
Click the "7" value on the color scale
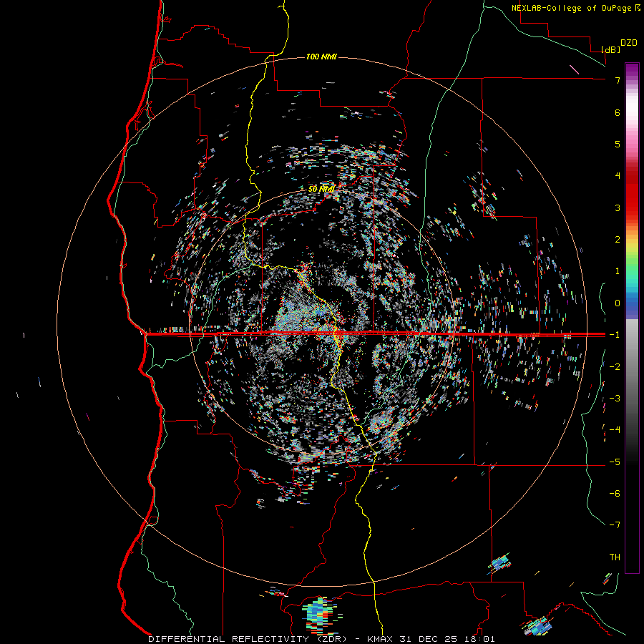pos(618,80)
